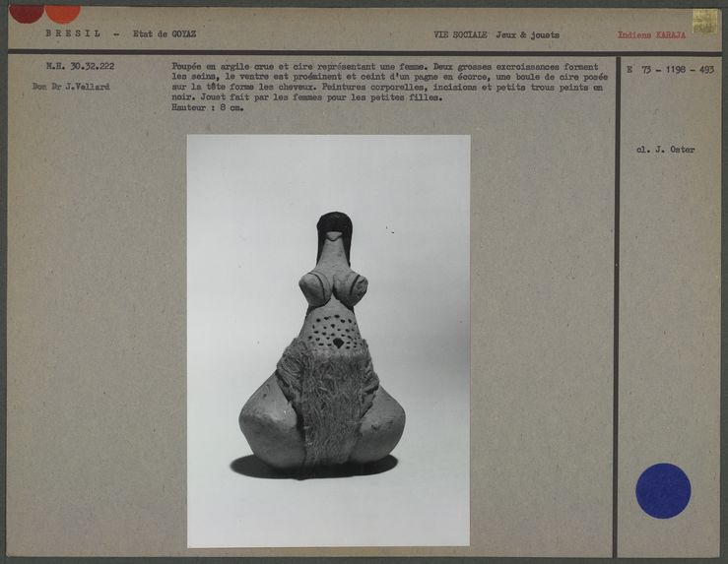Click the red 'Indiens KARAJA' label
This screenshot has height=564, width=728.
651,35
